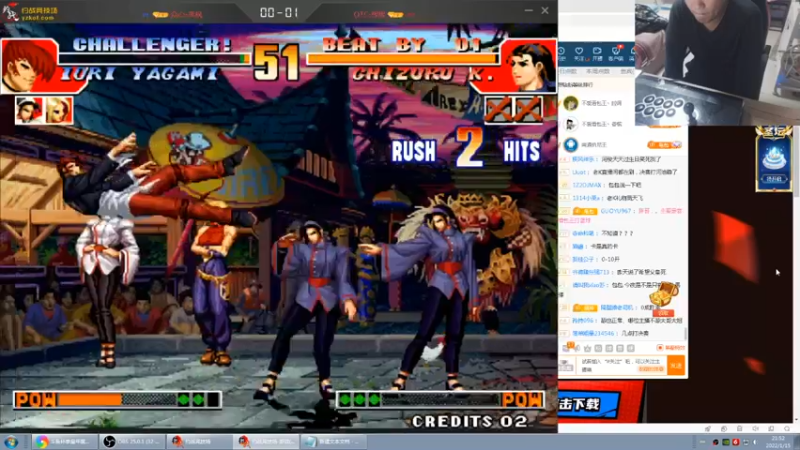This screenshot has width=800, height=450.
Task: Open second ranked viewer's cartoon avatar
Action: pyautogui.click(x=570, y=123)
